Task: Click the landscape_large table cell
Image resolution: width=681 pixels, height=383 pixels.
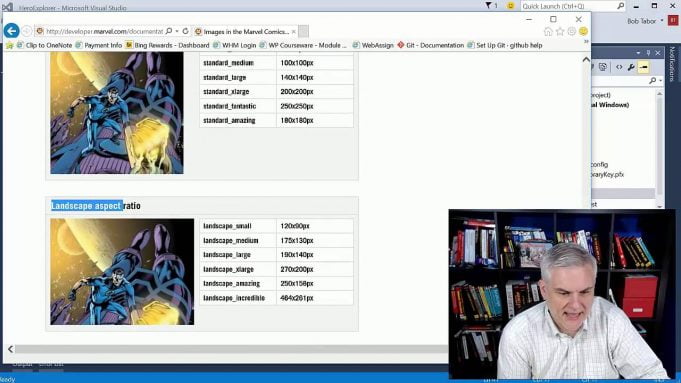Action: coord(238,254)
